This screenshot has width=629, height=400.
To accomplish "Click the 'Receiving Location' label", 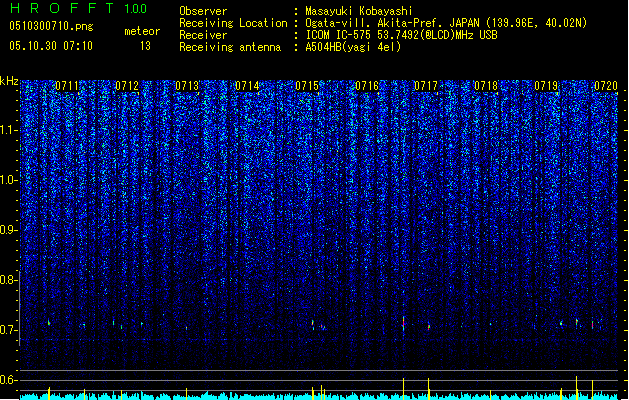I will coord(233,23).
